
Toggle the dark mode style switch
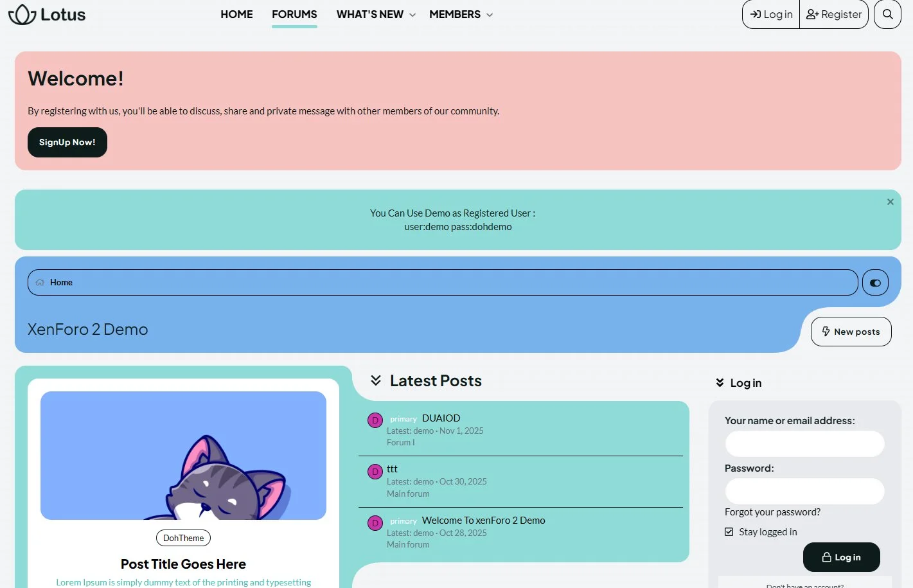pos(875,283)
